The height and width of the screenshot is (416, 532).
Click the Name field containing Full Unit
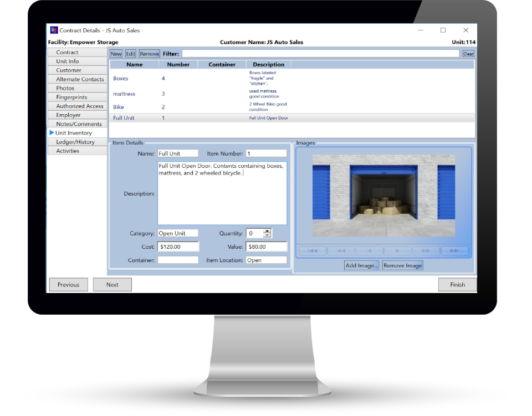pyautogui.click(x=178, y=153)
